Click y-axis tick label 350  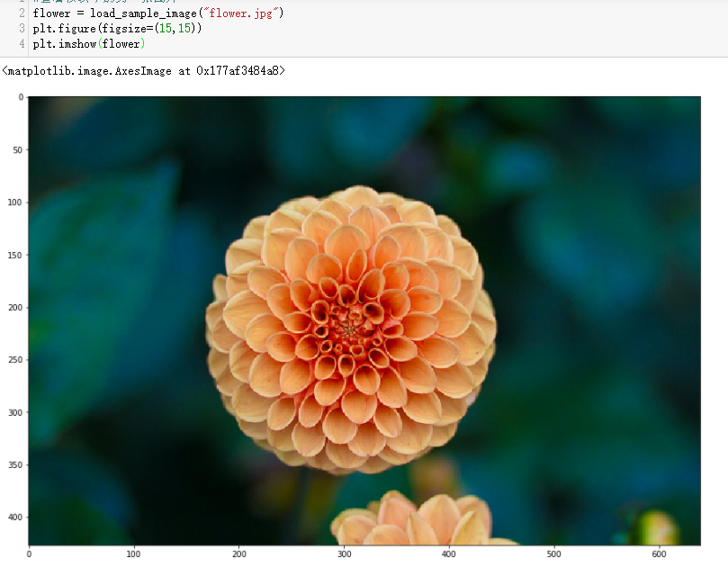pyautogui.click(x=15, y=464)
